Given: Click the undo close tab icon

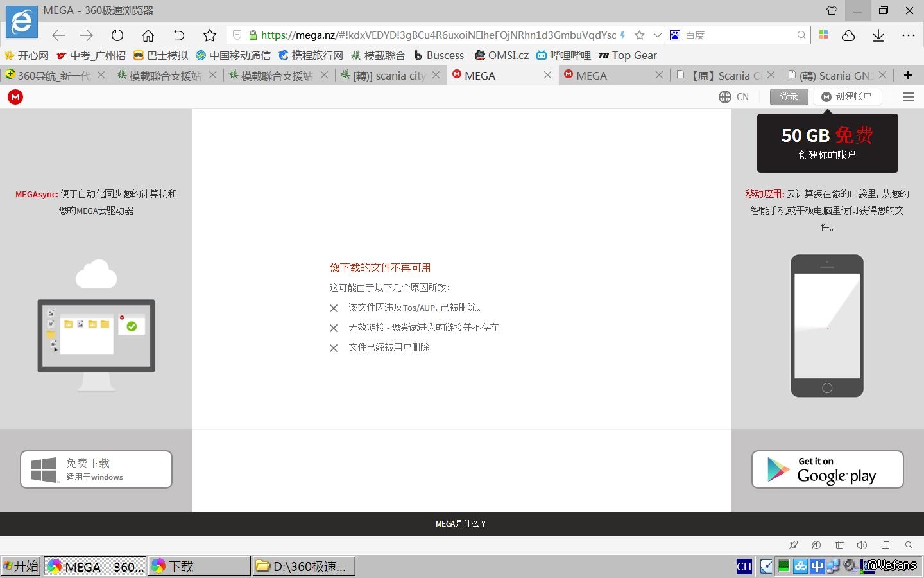Looking at the screenshot, I should pyautogui.click(x=179, y=35).
